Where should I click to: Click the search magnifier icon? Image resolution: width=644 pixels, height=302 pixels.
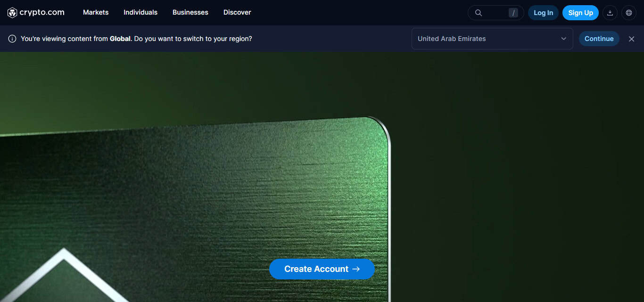tap(478, 13)
